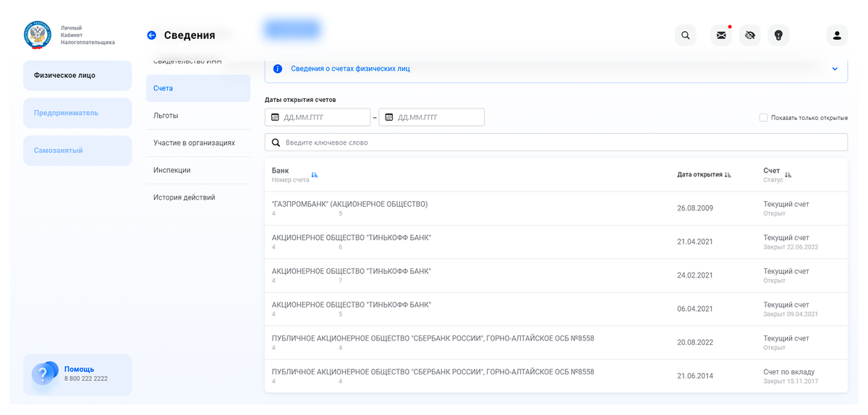Click the start date ДД.ММ.ГГГГ field
Screen dimensions: 868x415
(318, 117)
